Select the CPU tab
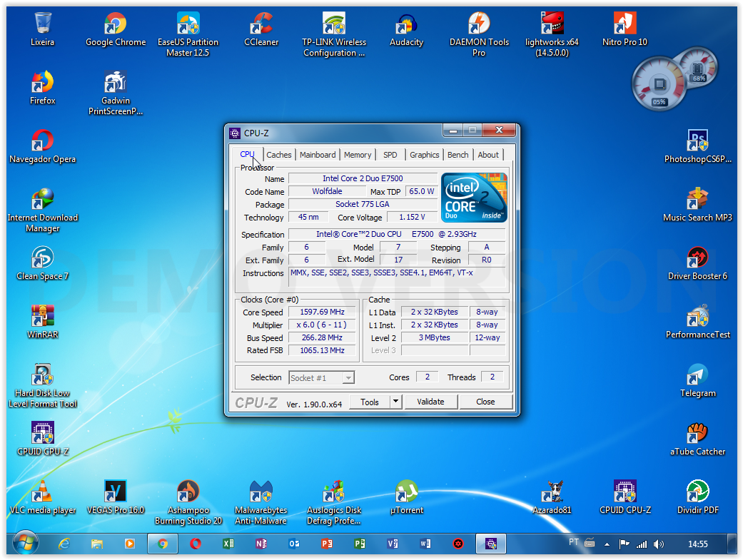This screenshot has height=560, width=743. click(248, 154)
